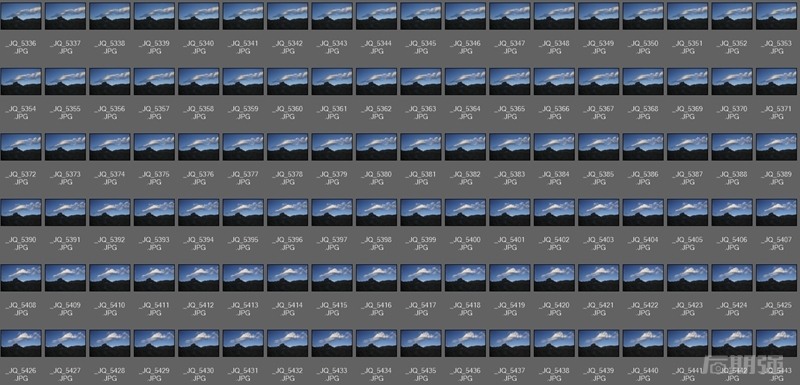Select thumbnail _JQ_5336.JPG
Image resolution: width=800 pixels, height=385 pixels.
[21, 16]
